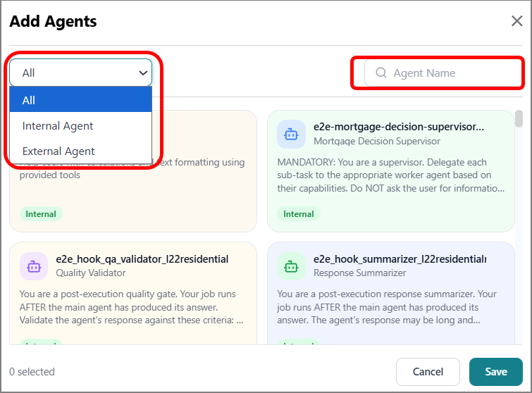The image size is (532, 393).
Task: Click Internal tag on mortgage supervisor card
Action: click(299, 214)
